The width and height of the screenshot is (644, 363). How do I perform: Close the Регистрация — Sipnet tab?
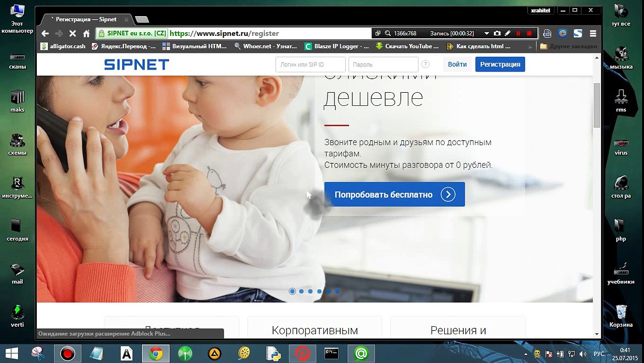pyautogui.click(x=126, y=19)
